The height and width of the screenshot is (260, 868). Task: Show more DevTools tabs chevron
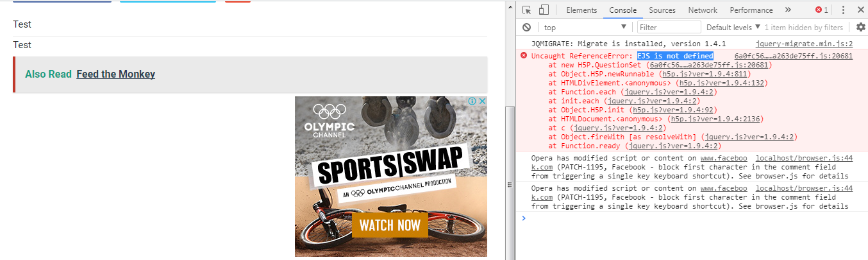point(788,10)
